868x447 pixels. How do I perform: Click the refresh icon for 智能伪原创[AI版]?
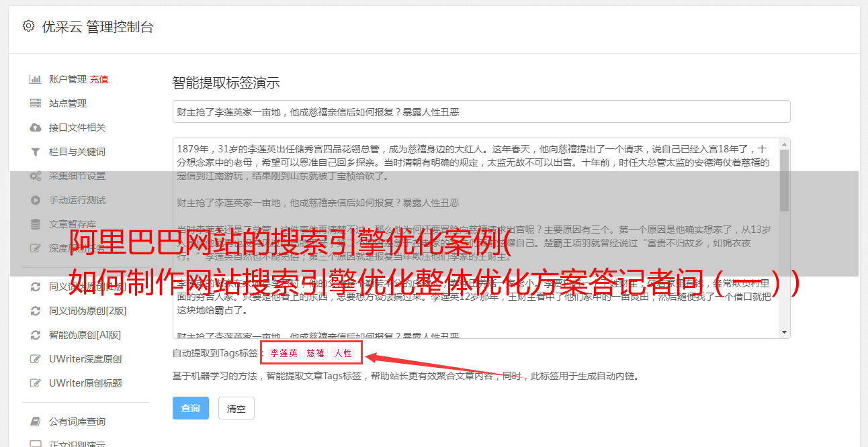(36, 335)
